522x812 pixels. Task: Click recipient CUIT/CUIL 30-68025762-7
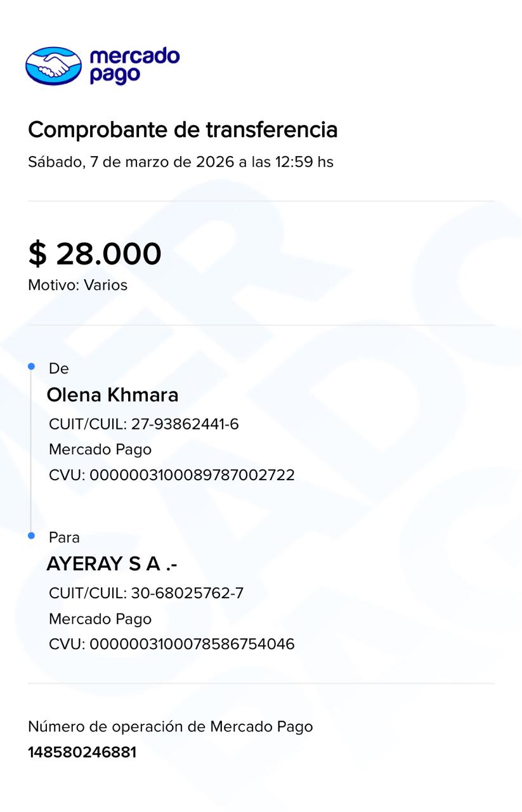[x=146, y=594]
